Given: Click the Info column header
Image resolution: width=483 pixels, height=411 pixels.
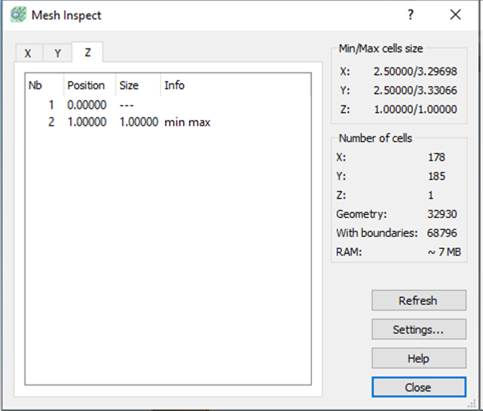Looking at the screenshot, I should (x=236, y=85).
